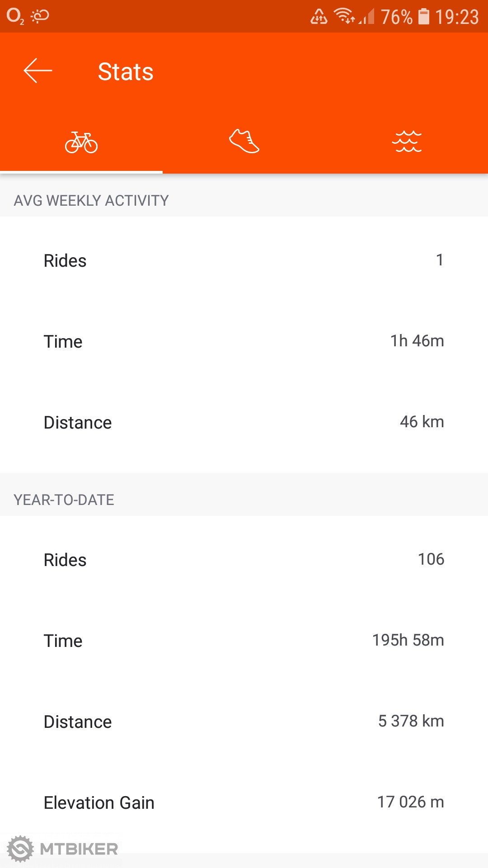Tap the battery icon in status bar
This screenshot has width=488, height=868.
point(424,16)
